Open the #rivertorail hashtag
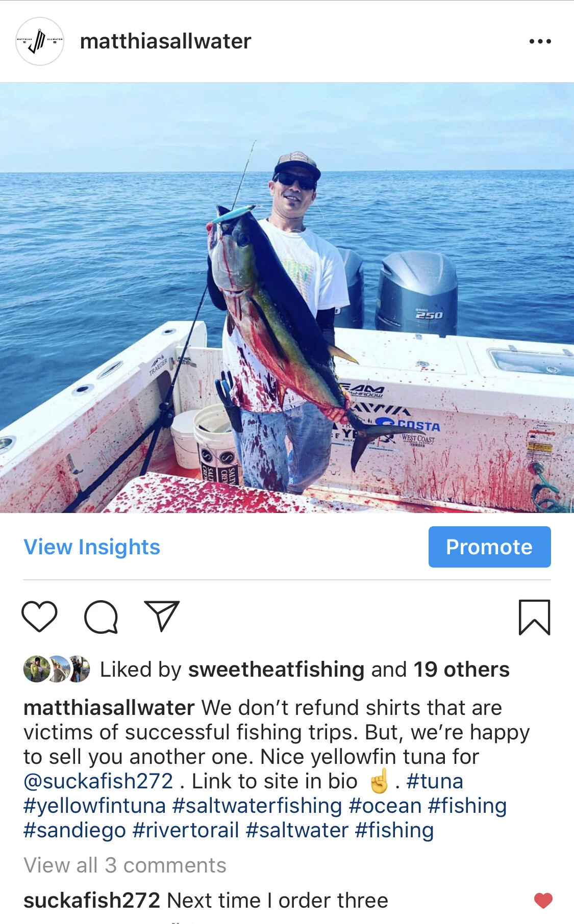Image resolution: width=574 pixels, height=924 pixels. click(x=186, y=830)
